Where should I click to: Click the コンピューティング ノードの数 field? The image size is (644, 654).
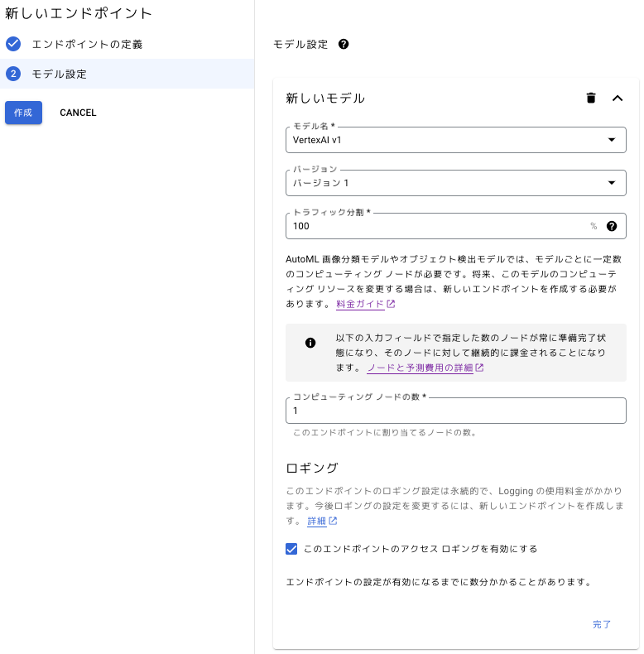pos(455,411)
